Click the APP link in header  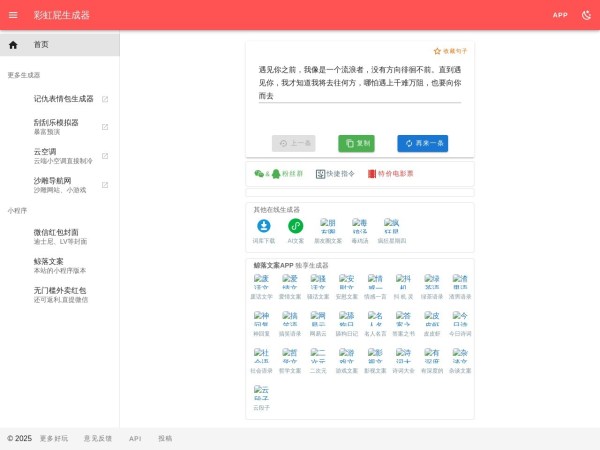(x=560, y=15)
